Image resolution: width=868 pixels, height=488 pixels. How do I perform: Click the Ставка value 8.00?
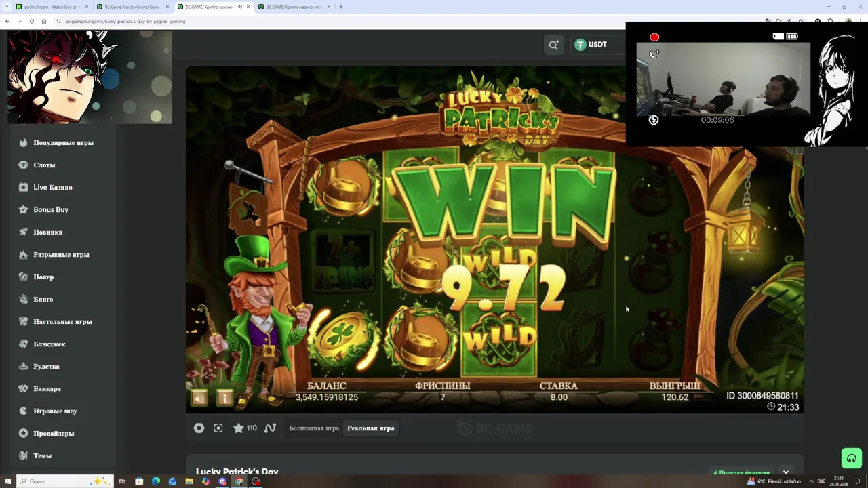click(x=559, y=397)
